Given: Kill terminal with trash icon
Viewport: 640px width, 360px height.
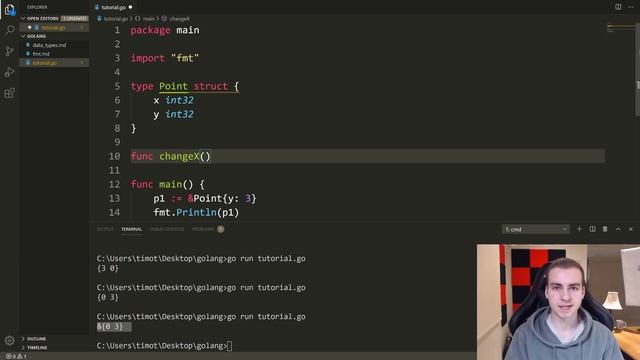Looking at the screenshot, I should tap(605, 229).
